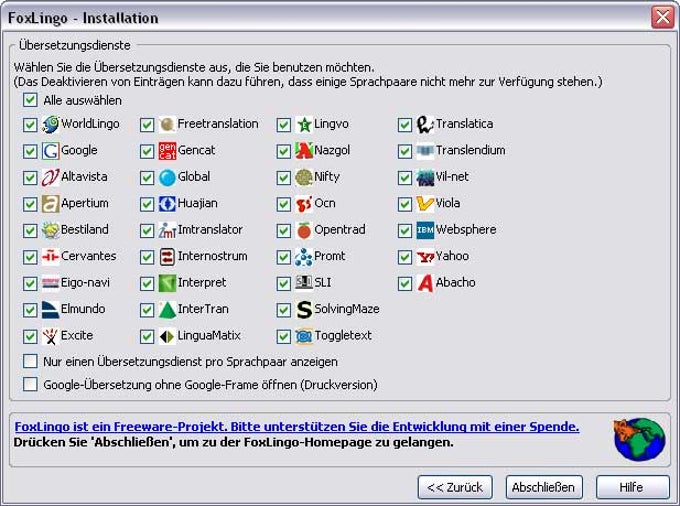Finish installation with Abschließen button
The height and width of the screenshot is (506, 680).
click(544, 487)
